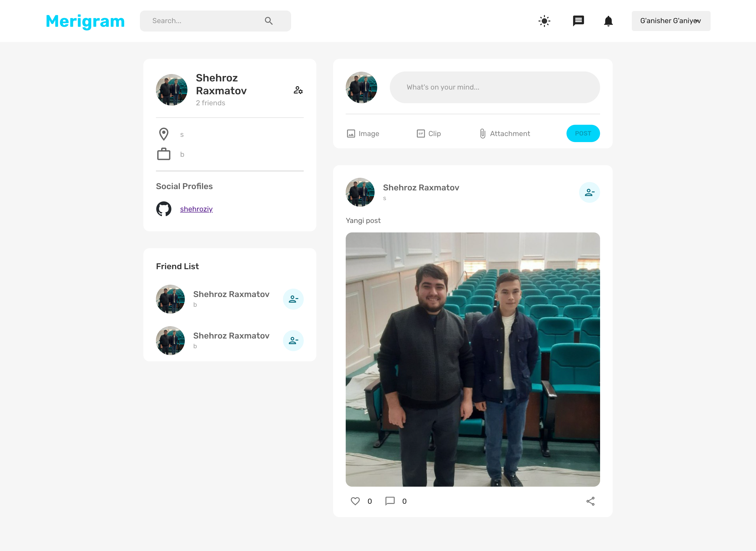Open the notifications bell
756x551 pixels.
608,21
